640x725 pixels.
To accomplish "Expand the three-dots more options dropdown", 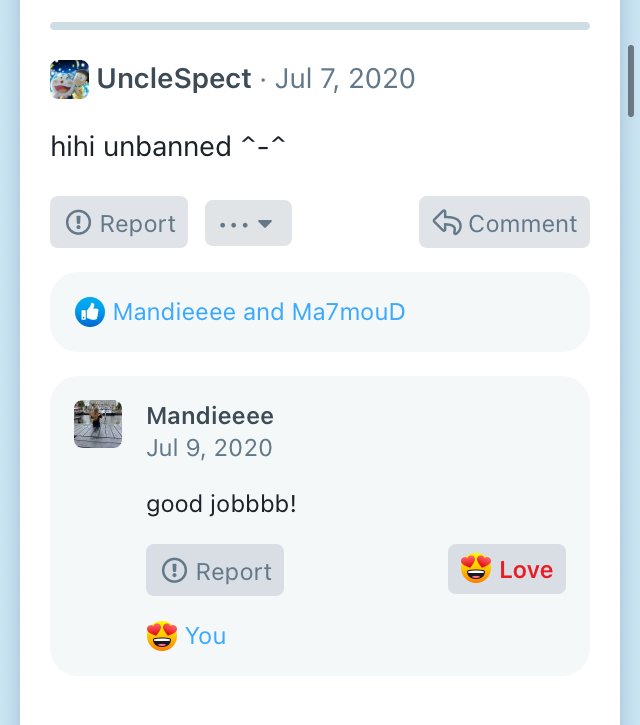I will [x=248, y=223].
